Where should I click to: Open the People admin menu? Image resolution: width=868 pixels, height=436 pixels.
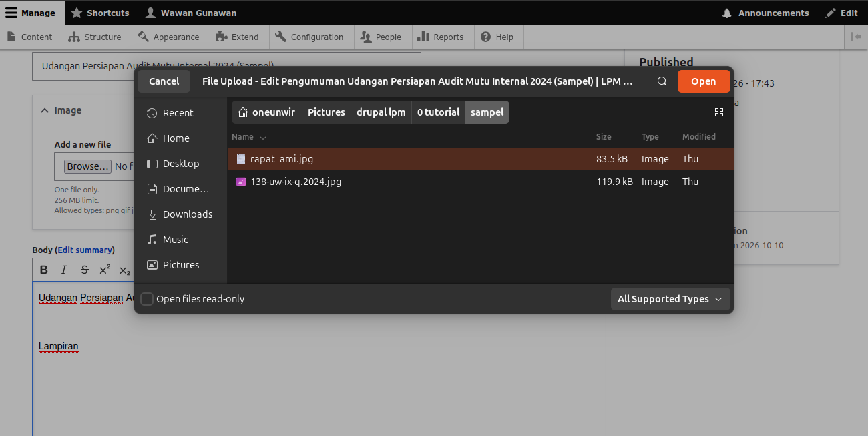[x=383, y=37]
